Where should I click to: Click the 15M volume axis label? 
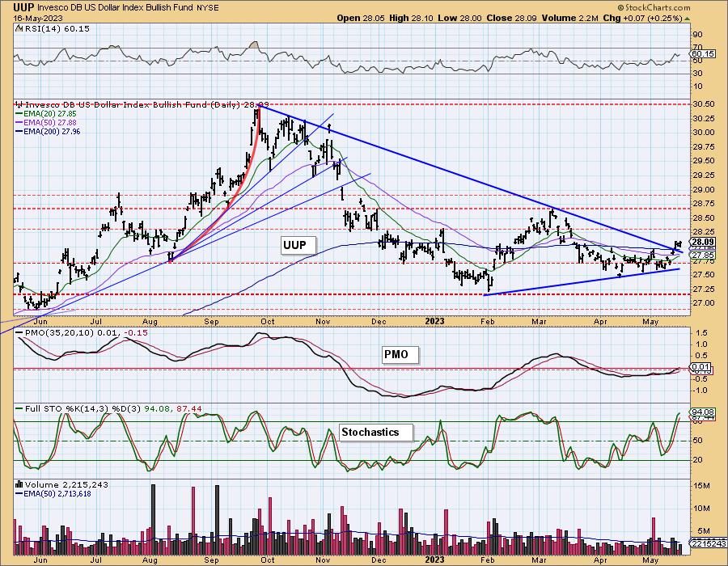click(701, 486)
